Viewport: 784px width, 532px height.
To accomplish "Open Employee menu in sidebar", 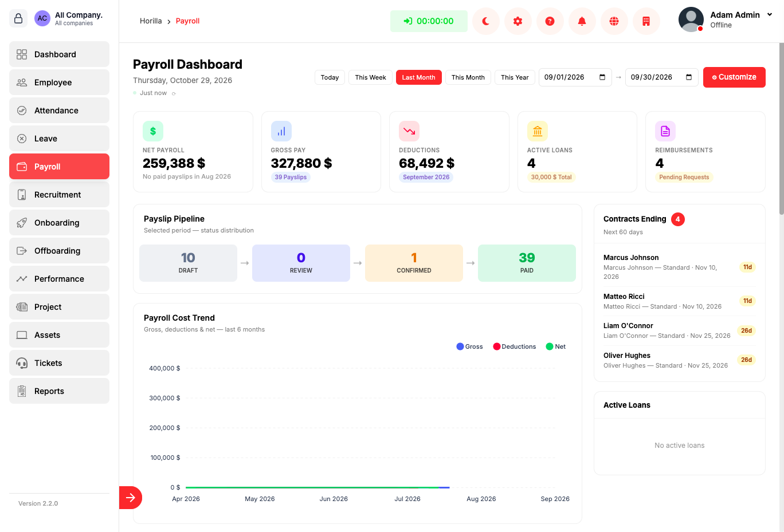I will point(59,82).
